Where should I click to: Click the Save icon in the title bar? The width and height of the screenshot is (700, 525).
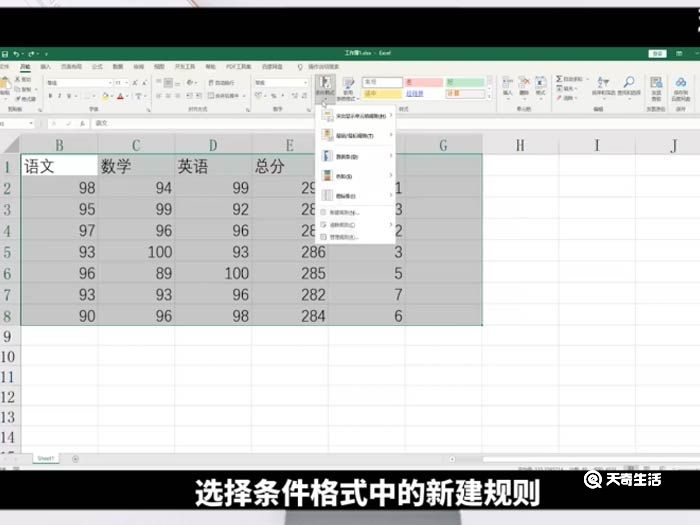(x=5, y=54)
